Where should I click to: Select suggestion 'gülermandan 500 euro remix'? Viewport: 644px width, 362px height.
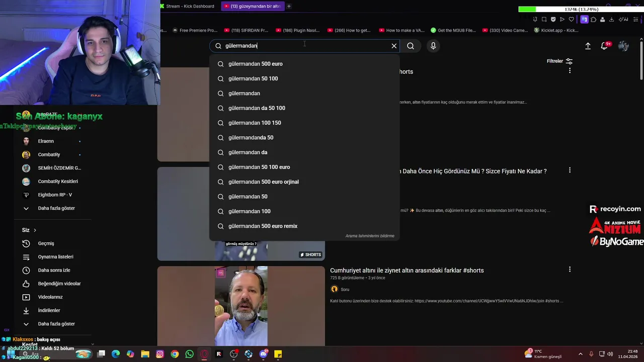[304, 226]
